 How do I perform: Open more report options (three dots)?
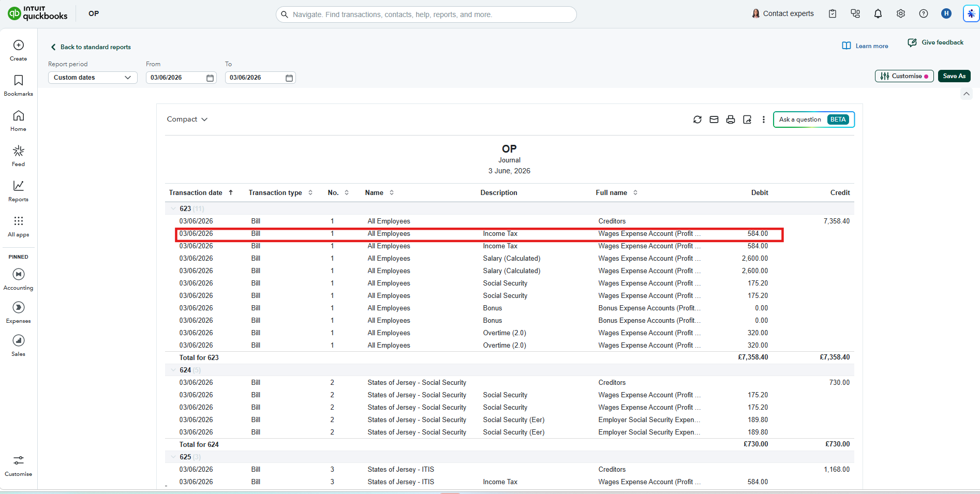click(x=764, y=119)
